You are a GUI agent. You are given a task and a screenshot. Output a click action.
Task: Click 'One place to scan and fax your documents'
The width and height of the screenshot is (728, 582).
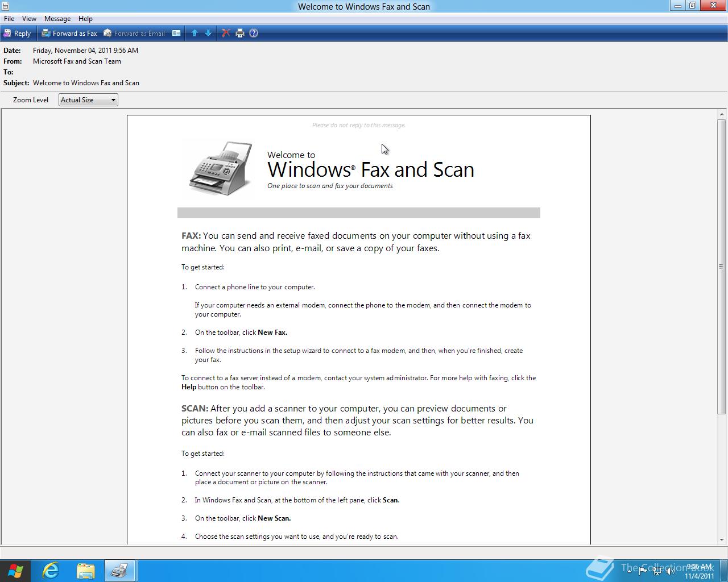click(x=330, y=186)
